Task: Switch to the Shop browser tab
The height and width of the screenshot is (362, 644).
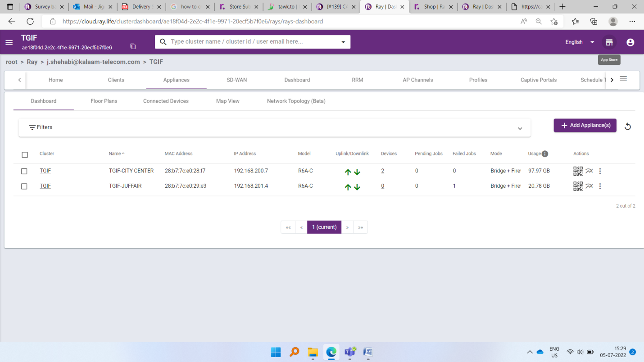Action: [x=432, y=7]
